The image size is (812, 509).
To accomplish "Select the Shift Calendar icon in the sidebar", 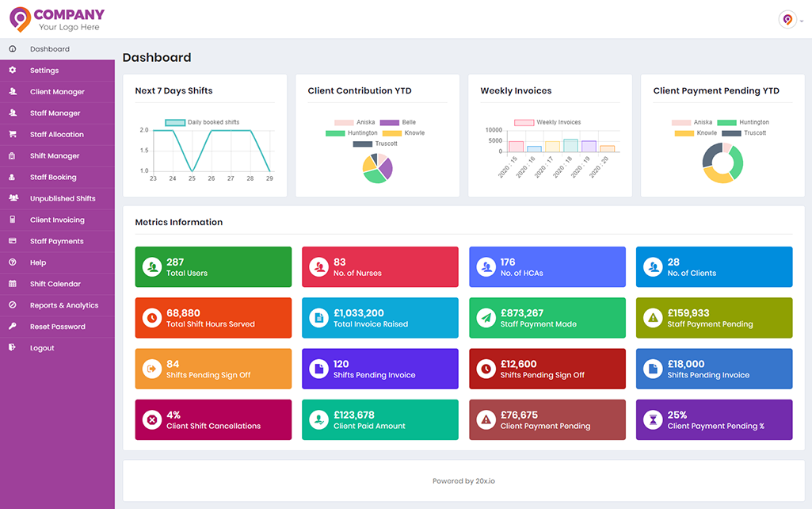I will pos(12,284).
